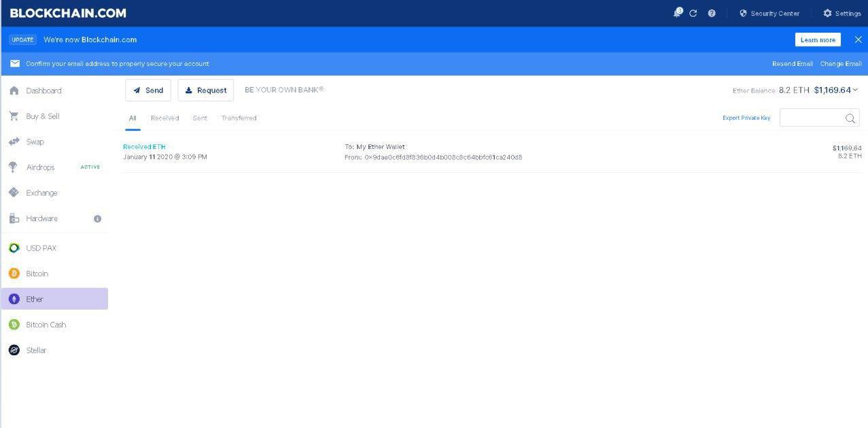Click the January 11 2020 date
Viewport: 868px width, 428px height.
coord(165,157)
